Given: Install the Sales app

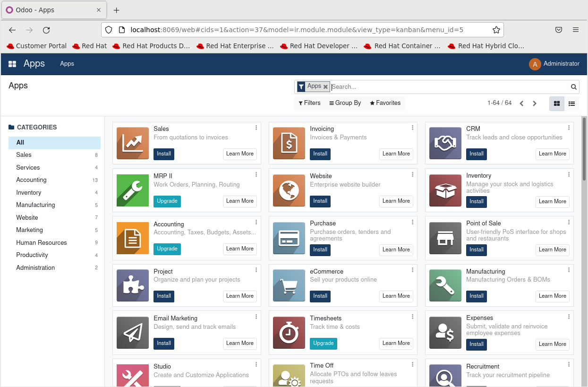Looking at the screenshot, I should [164, 154].
